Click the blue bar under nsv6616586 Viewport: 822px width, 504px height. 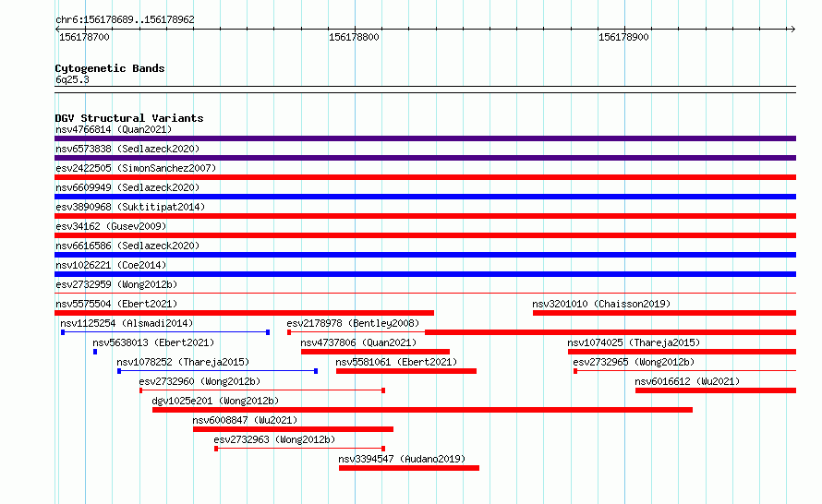[x=425, y=255]
